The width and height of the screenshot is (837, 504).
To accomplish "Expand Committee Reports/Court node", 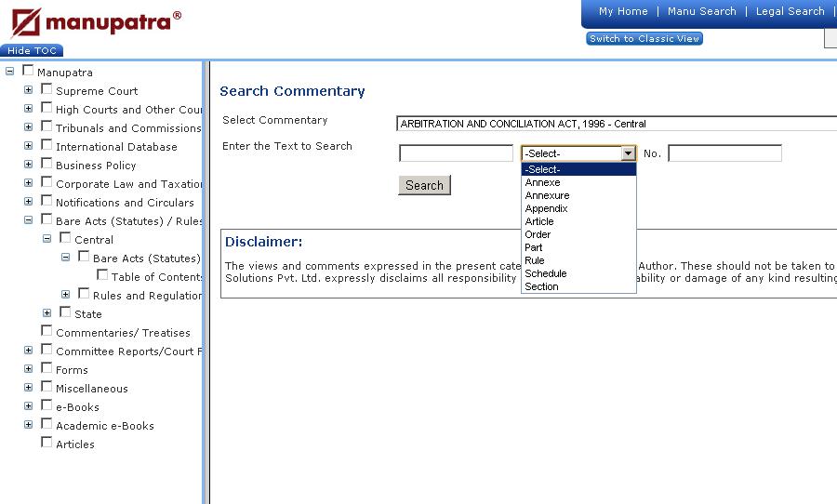I will tap(28, 351).
